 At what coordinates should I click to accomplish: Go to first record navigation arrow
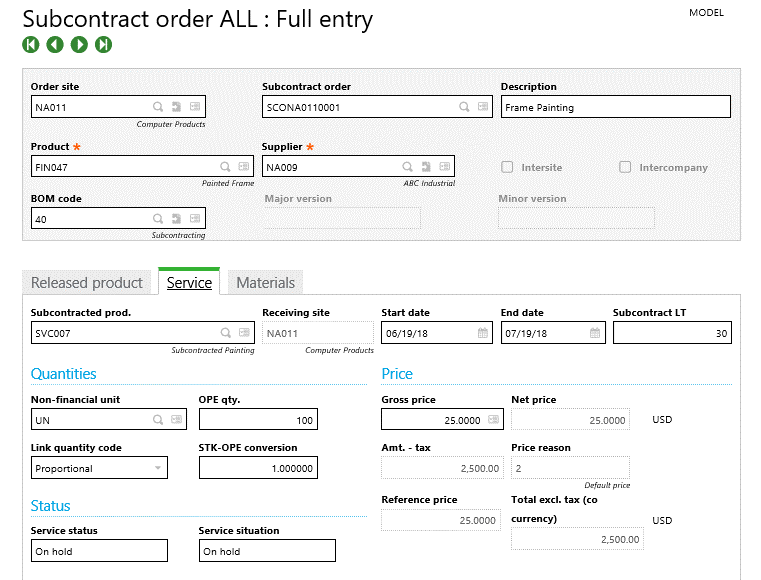click(x=31, y=45)
